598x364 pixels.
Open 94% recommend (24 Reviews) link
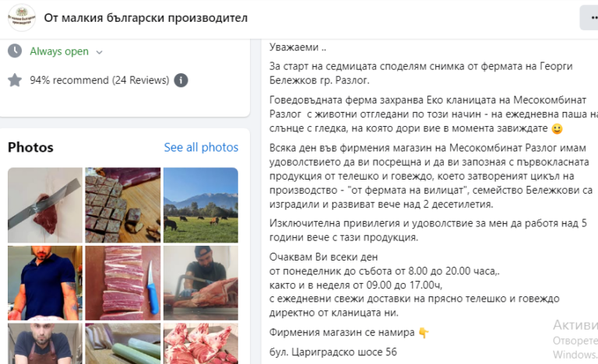(x=100, y=80)
